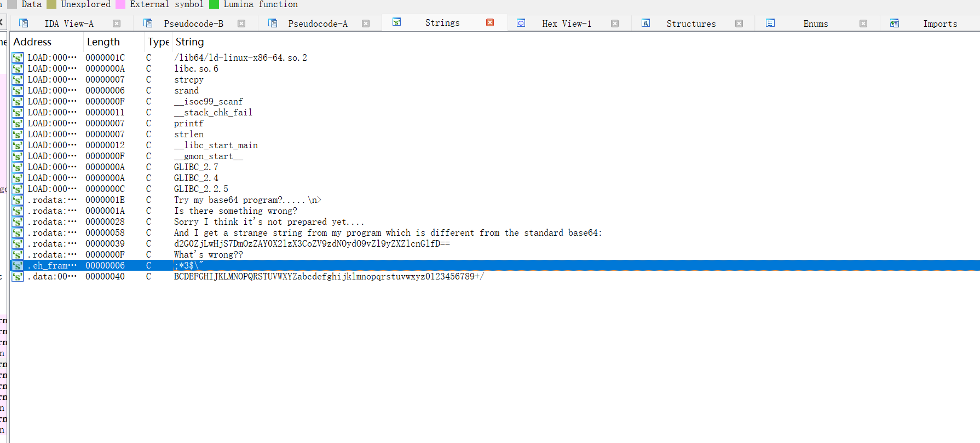Click the Hex View-1 tab icon
Screen dimensions: 980x443
pyautogui.click(x=521, y=23)
